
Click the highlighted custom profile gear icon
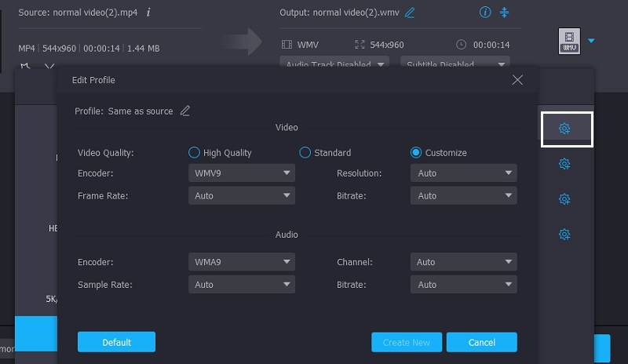tap(564, 129)
